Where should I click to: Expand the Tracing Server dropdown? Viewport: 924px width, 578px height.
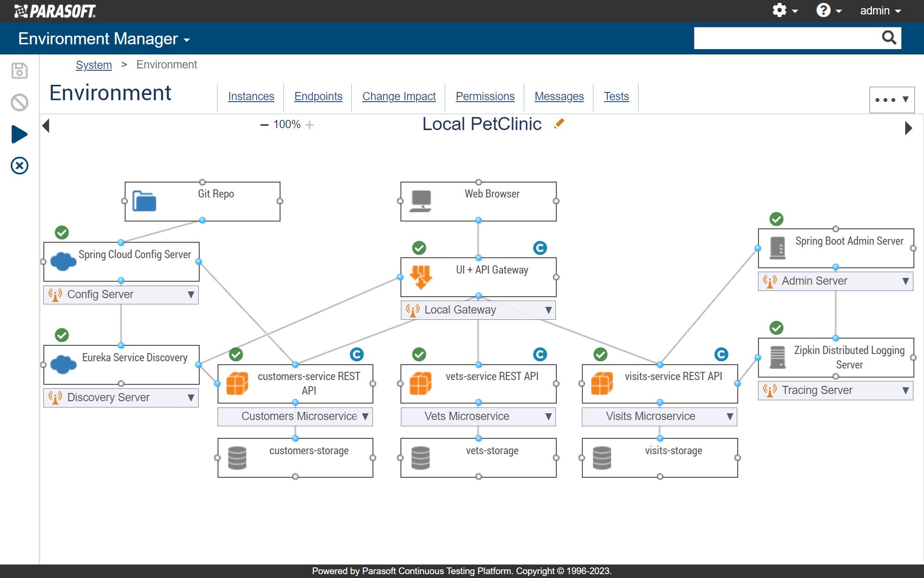point(905,390)
